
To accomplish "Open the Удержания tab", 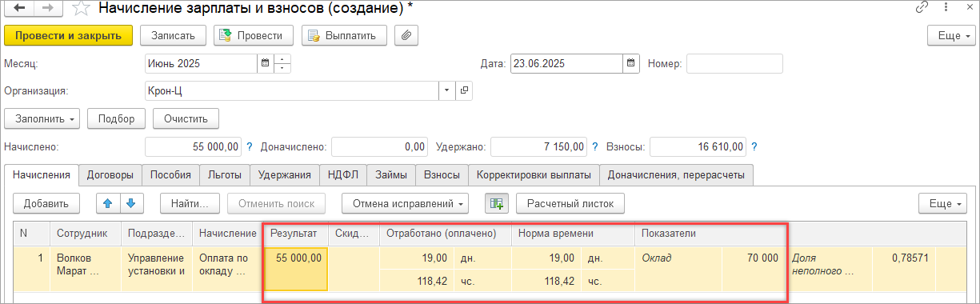I will coord(284,174).
